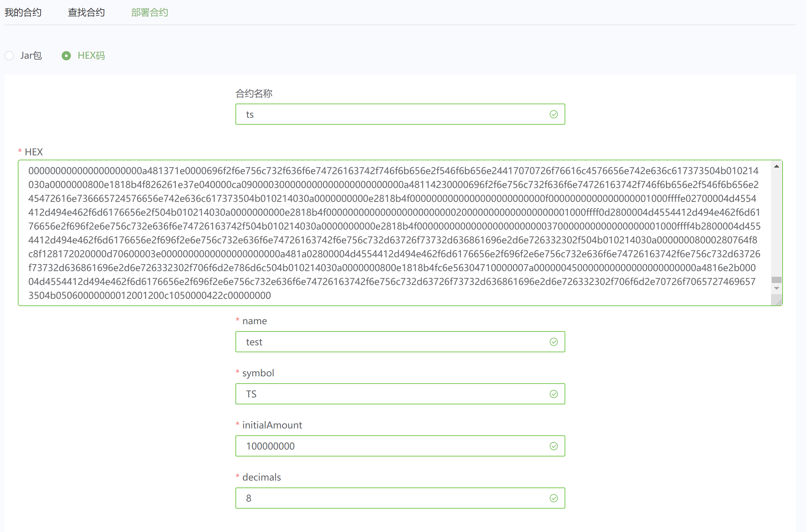Click checkmark icon in decimals field
The height and width of the screenshot is (532, 806).
pyautogui.click(x=553, y=498)
